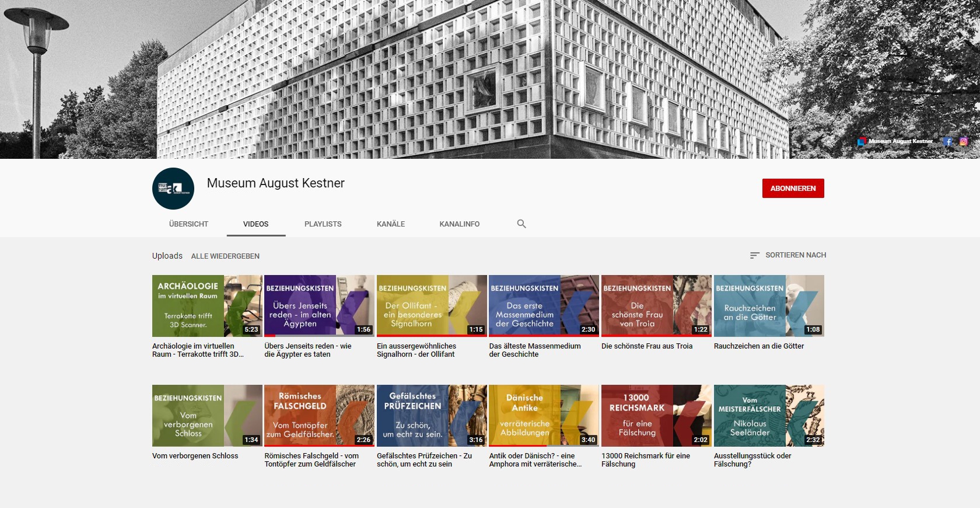Click title Römisches Falschgeld - vom Tontöpfer

tap(311, 460)
